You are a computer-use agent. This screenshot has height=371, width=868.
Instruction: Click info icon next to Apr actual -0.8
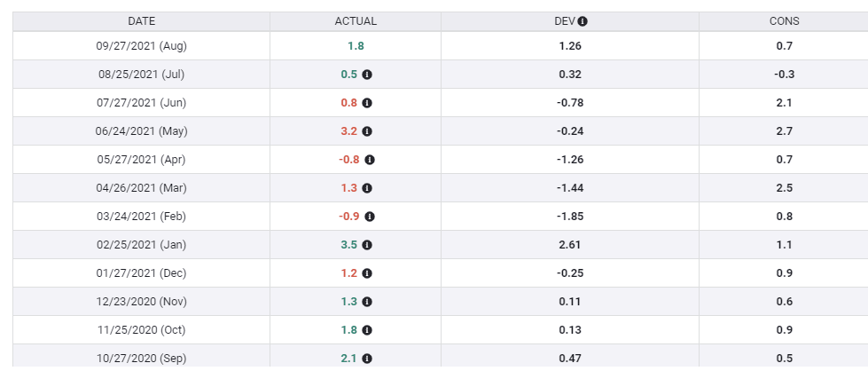tap(370, 160)
